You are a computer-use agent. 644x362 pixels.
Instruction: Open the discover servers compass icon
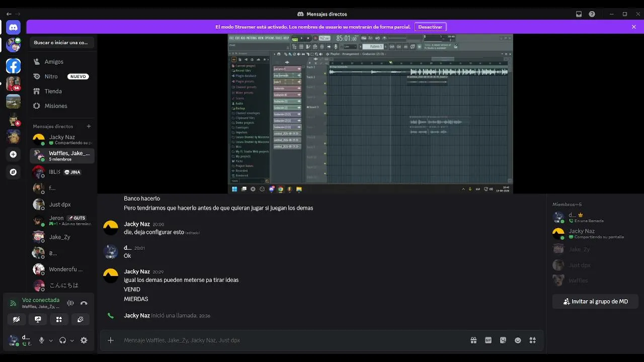(13, 172)
